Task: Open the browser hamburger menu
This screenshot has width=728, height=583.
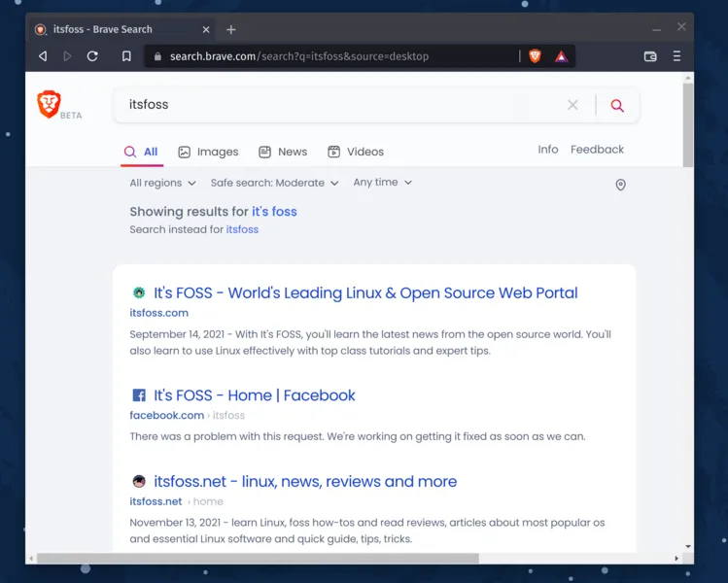Action: coord(676,56)
